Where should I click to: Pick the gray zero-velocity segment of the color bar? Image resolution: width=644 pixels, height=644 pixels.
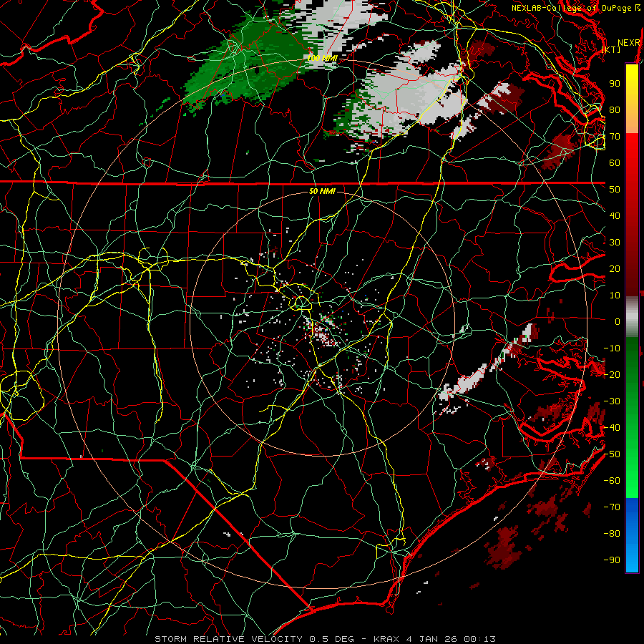click(x=632, y=317)
